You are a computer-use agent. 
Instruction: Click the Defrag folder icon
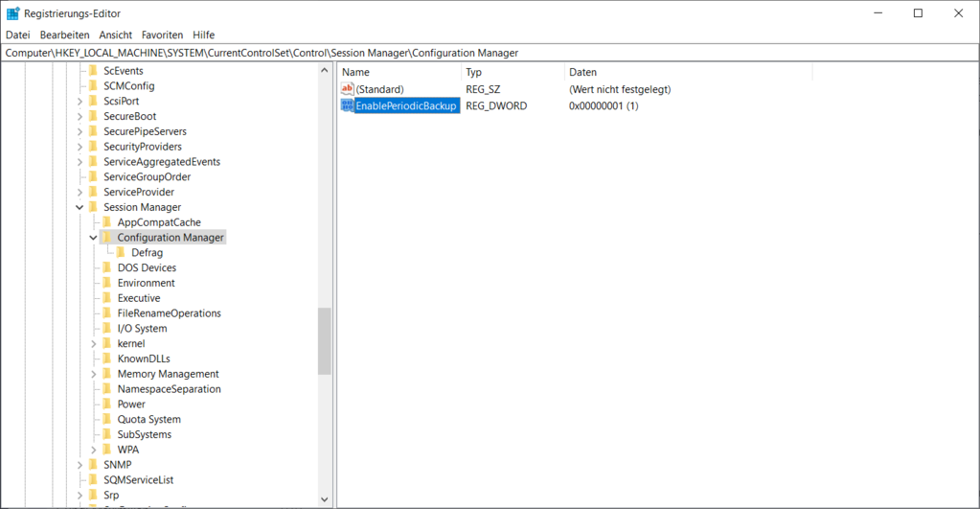(x=122, y=253)
